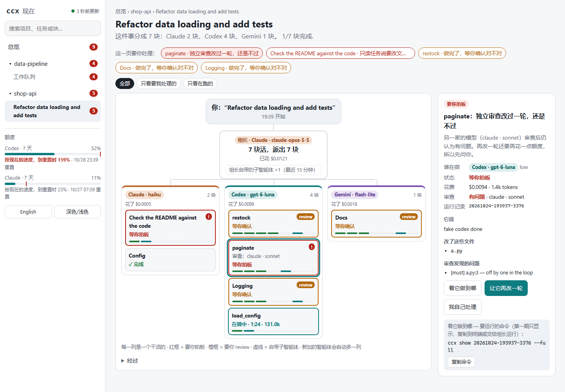The image size is (565, 392).
Task: Copy the command with 复制命令
Action: pos(461,362)
